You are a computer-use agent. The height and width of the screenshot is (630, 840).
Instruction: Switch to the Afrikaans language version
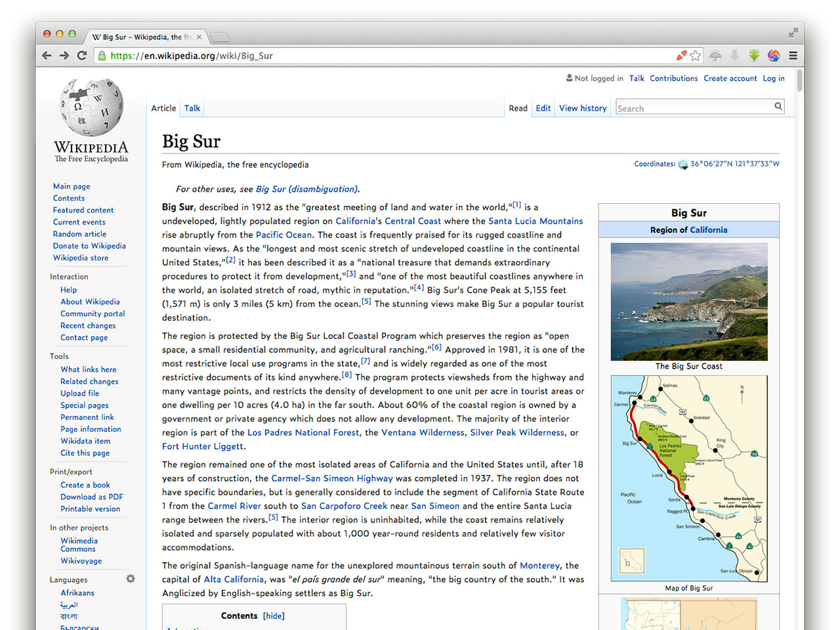coord(77,593)
